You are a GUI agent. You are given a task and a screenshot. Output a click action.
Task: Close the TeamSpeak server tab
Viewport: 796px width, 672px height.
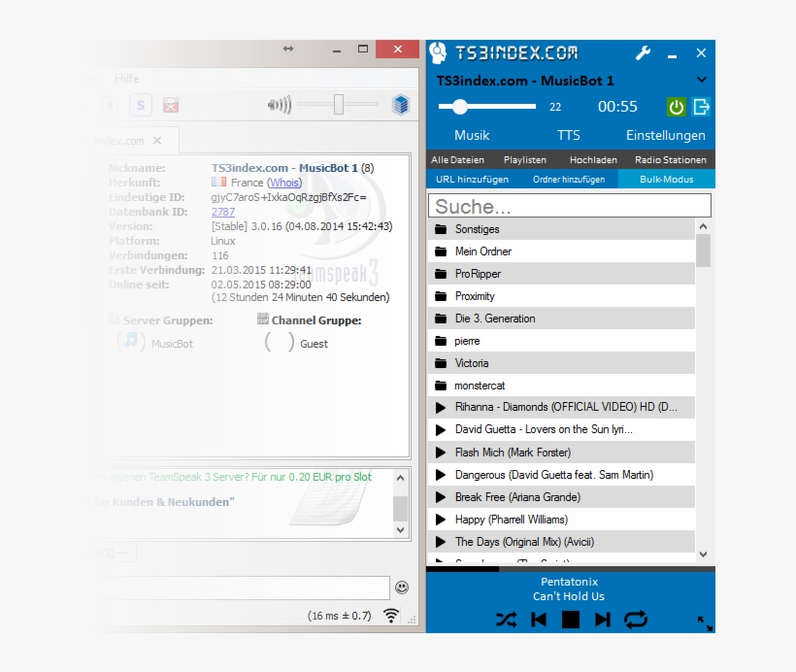[157, 140]
